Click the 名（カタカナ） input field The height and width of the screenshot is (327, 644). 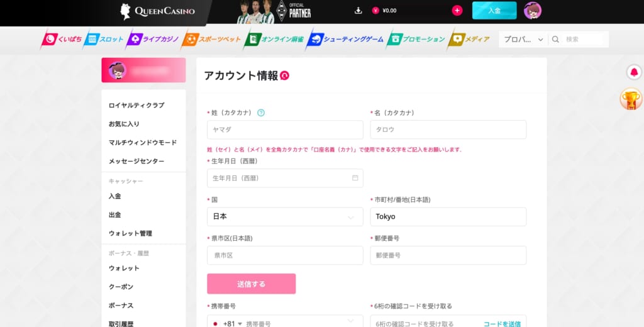click(x=448, y=130)
